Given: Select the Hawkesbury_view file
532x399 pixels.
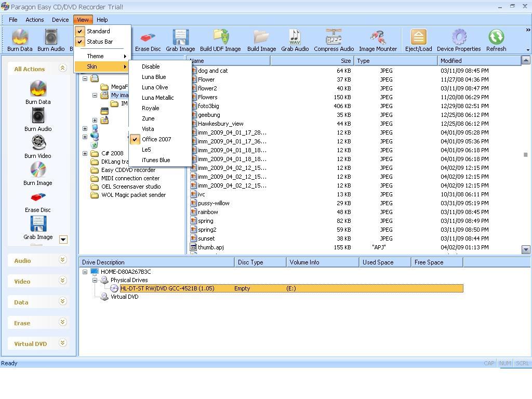Looking at the screenshot, I should (x=220, y=124).
